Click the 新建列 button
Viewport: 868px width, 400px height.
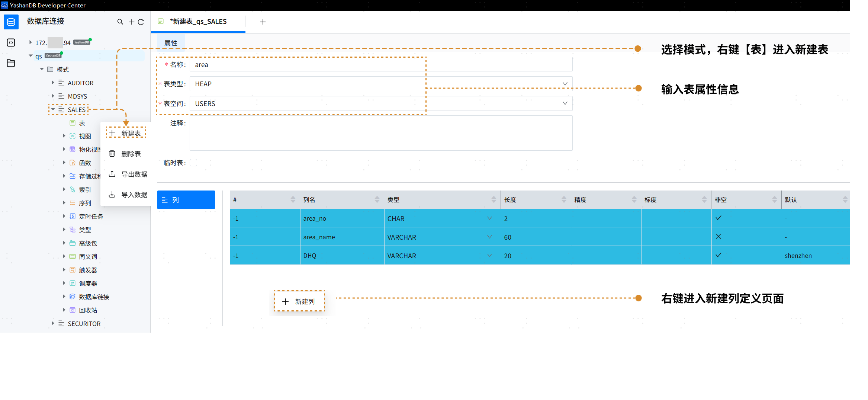coord(299,301)
